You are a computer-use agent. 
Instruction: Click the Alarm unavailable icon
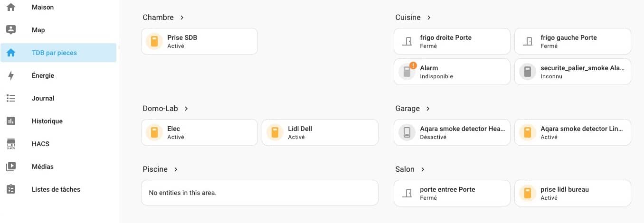pos(407,72)
